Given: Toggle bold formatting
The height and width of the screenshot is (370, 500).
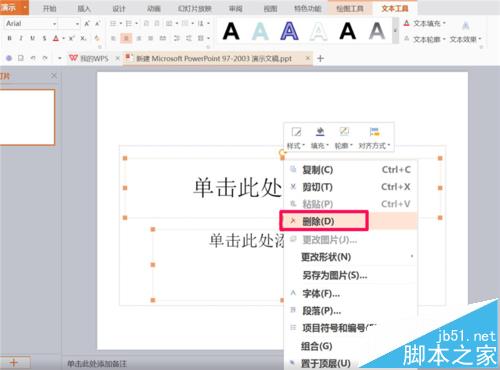Looking at the screenshot, I should click(x=9, y=38).
